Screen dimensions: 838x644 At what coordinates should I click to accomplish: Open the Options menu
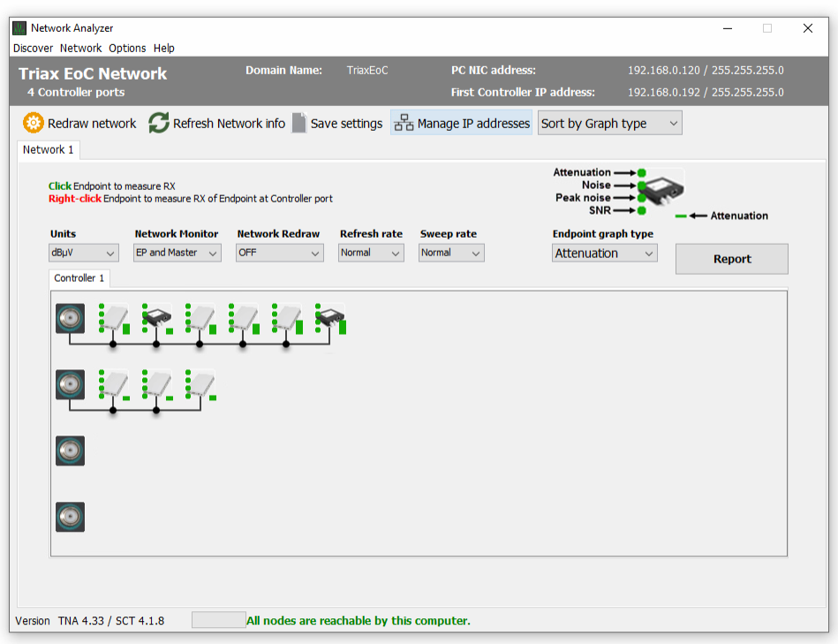[127, 48]
